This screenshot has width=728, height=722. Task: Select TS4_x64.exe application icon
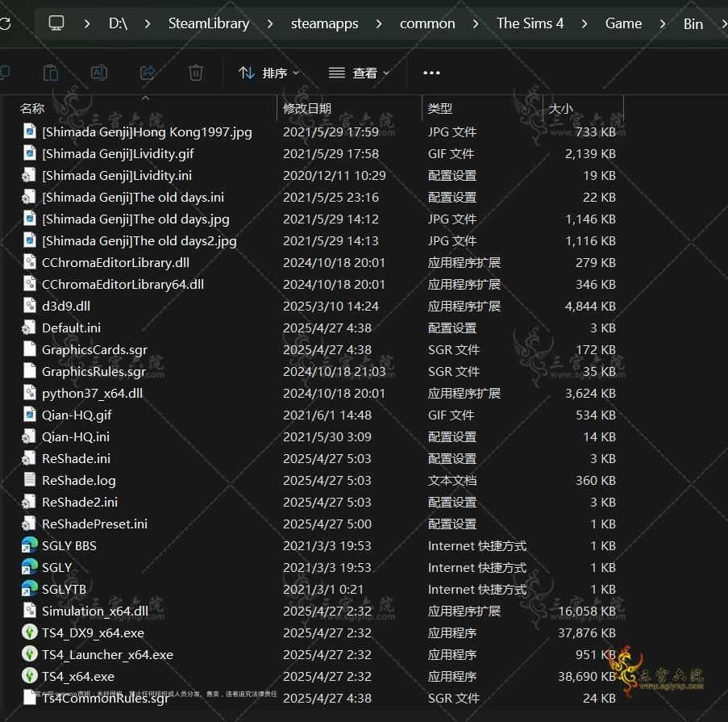coord(30,676)
